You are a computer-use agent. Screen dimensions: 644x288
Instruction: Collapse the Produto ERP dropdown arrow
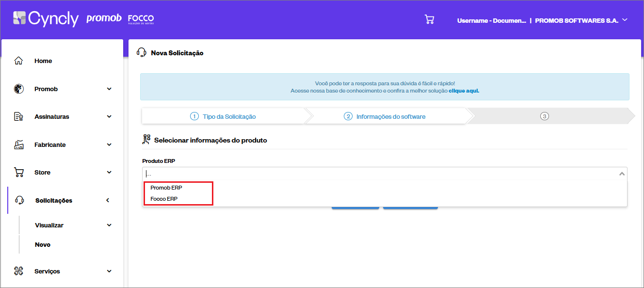click(622, 174)
